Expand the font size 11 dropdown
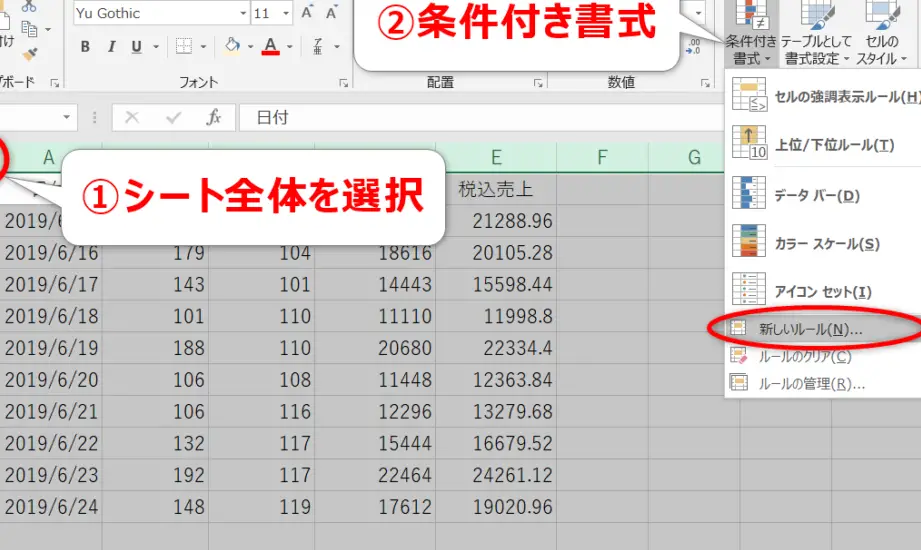Screen dimensions: 921x550 point(288,14)
